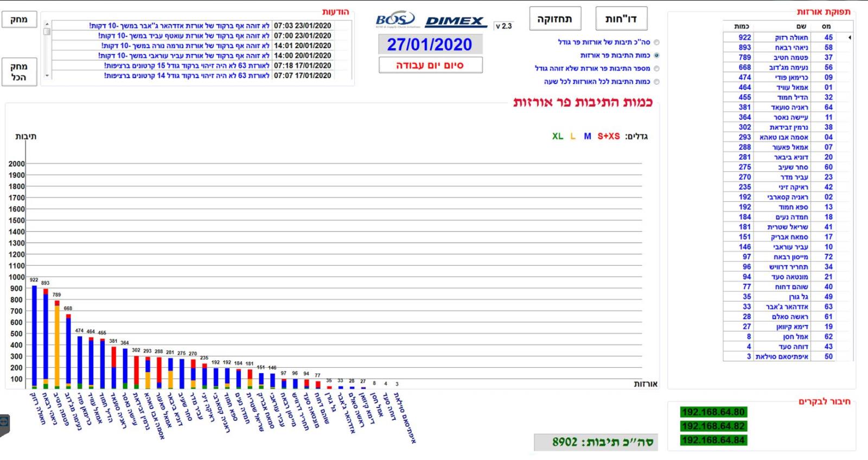
Task: Choose radio 'כמות התיבות לכל האורזות לכל שעה'
Action: tap(656, 82)
